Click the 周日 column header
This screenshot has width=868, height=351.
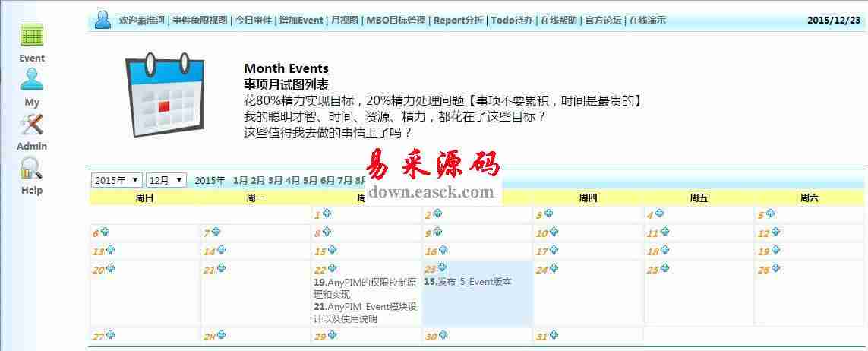pos(144,198)
